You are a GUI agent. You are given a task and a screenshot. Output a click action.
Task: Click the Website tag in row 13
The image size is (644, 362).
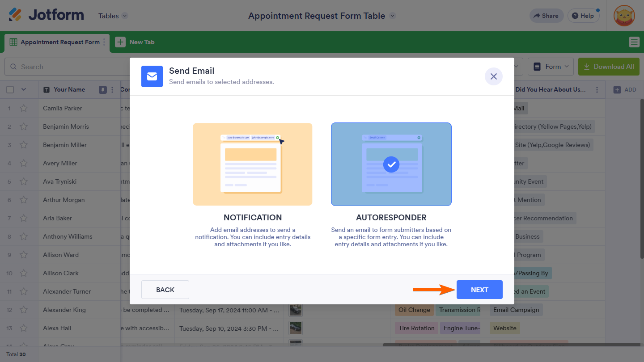[505, 328]
